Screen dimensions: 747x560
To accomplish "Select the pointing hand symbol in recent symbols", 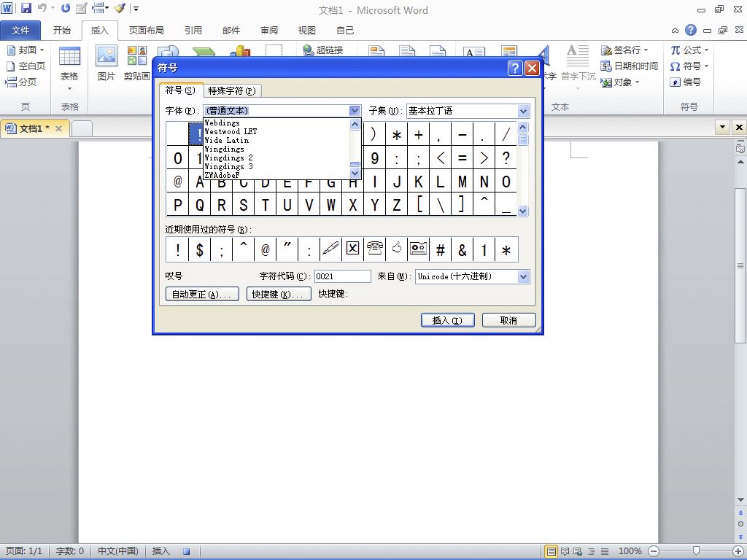I will tap(397, 249).
